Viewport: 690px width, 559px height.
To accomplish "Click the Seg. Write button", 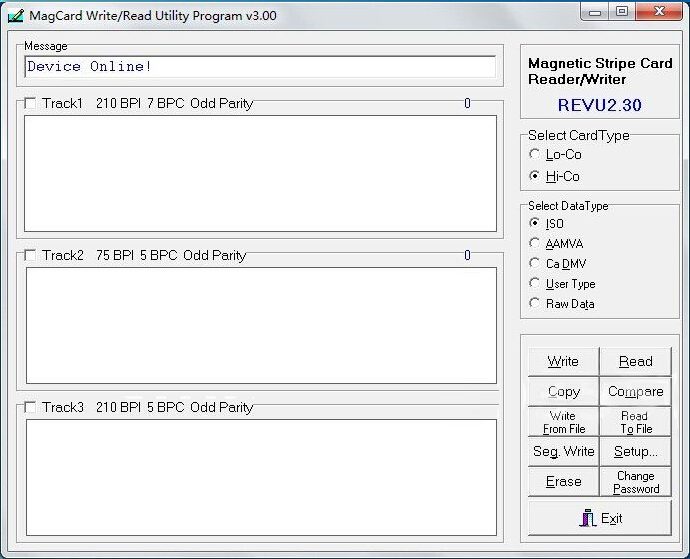I will [x=563, y=452].
